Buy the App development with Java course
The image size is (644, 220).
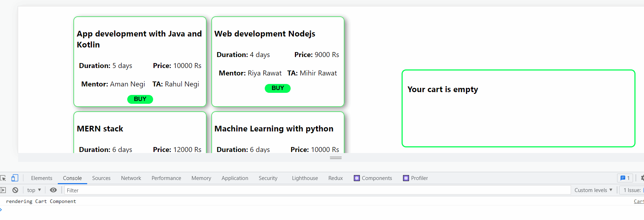point(140,99)
